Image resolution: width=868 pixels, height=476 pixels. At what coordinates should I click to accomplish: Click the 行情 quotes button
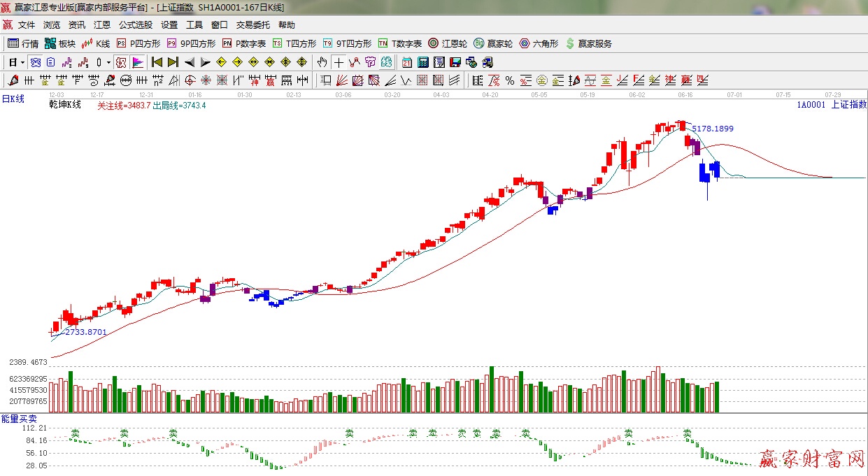pos(23,43)
